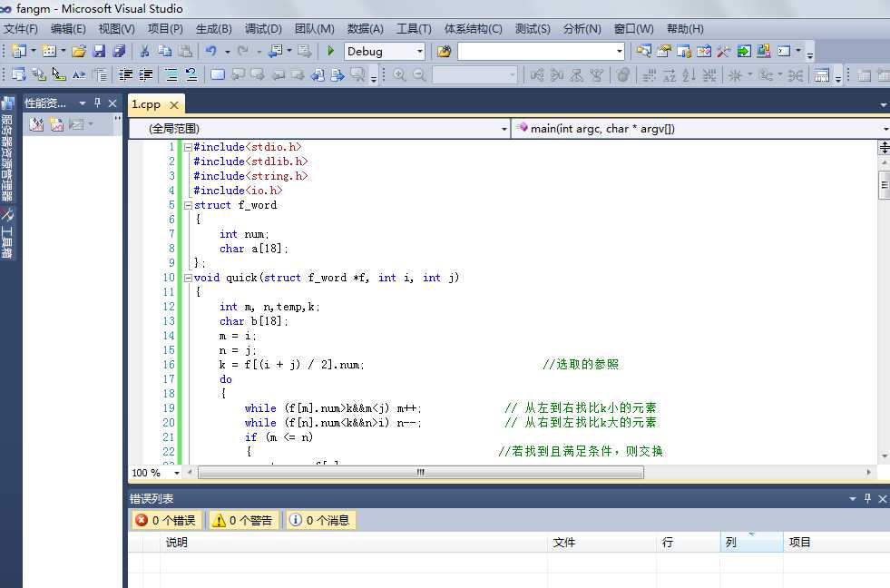
Task: Click the editor vertical scrollbar thumb
Action: coord(884,185)
